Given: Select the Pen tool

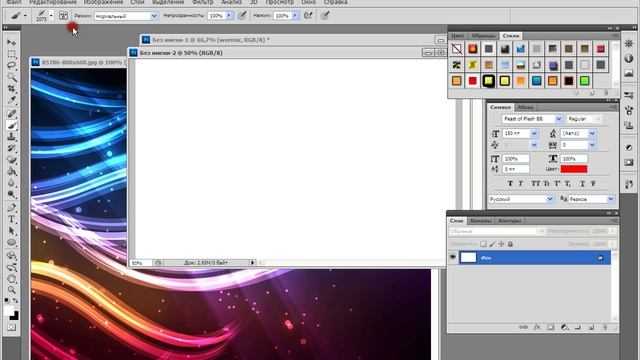Looking at the screenshot, I should click(11, 208).
